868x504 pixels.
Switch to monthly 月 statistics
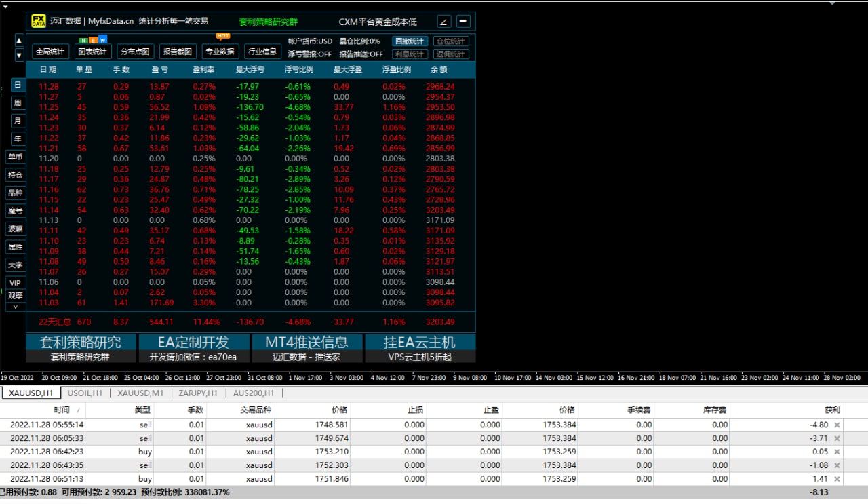point(18,121)
